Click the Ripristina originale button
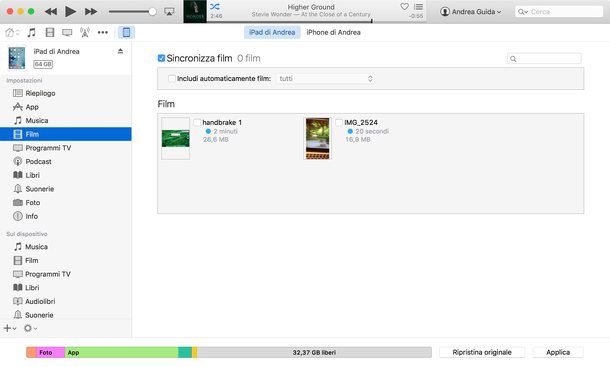Image resolution: width=610 pixels, height=367 pixels. click(482, 352)
